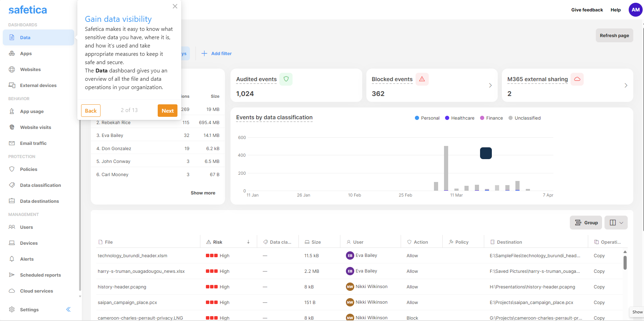Click the green shield icon by Audited events
The image size is (644, 321).
pos(286,79)
